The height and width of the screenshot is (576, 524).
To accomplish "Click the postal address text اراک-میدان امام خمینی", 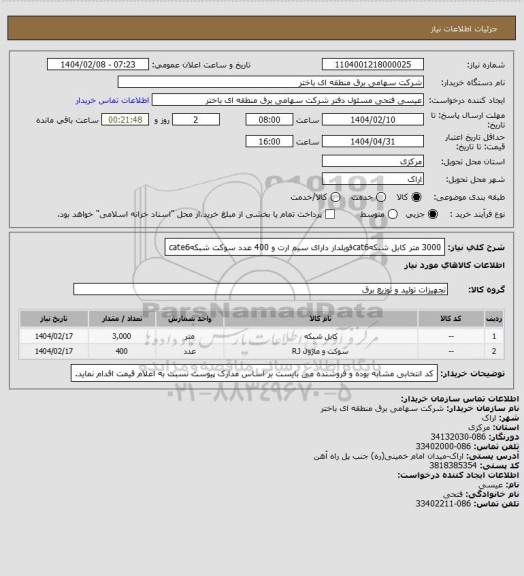I will 388,456.
